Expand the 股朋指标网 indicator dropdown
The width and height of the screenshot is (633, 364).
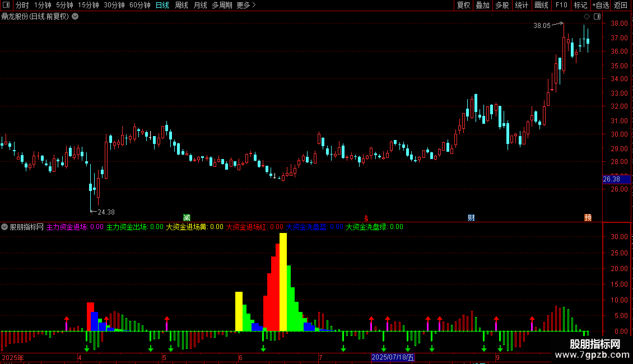[4, 227]
